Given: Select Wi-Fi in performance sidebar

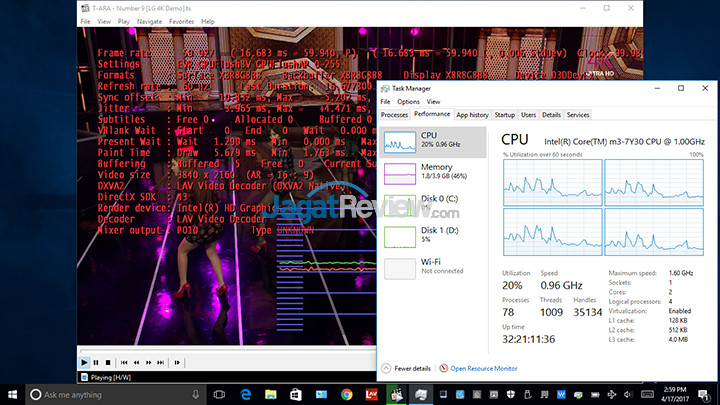Looking at the screenshot, I should click(x=433, y=269).
